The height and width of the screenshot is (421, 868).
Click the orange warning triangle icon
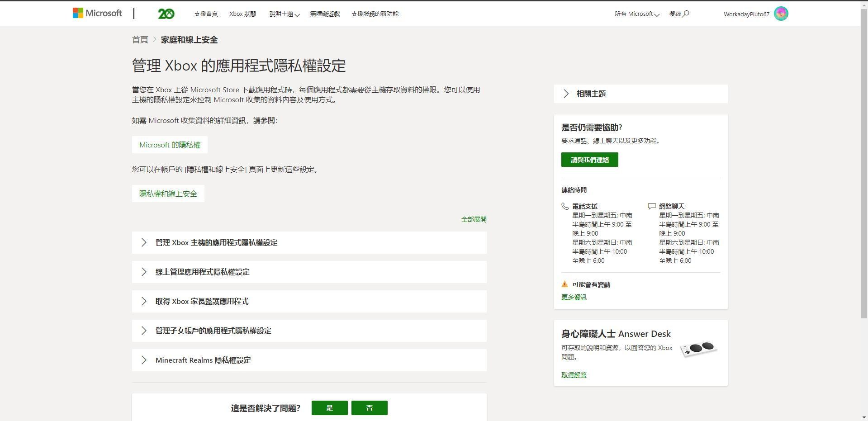click(564, 284)
